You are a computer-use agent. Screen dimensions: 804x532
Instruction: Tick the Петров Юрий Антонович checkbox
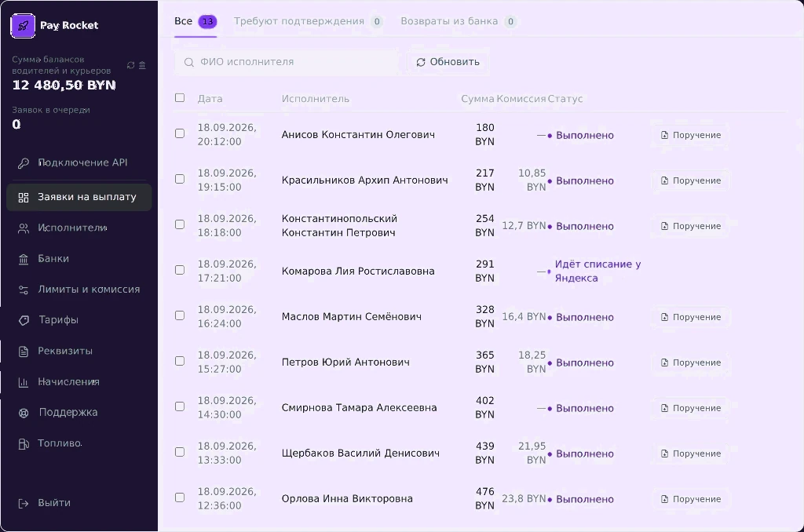point(180,361)
